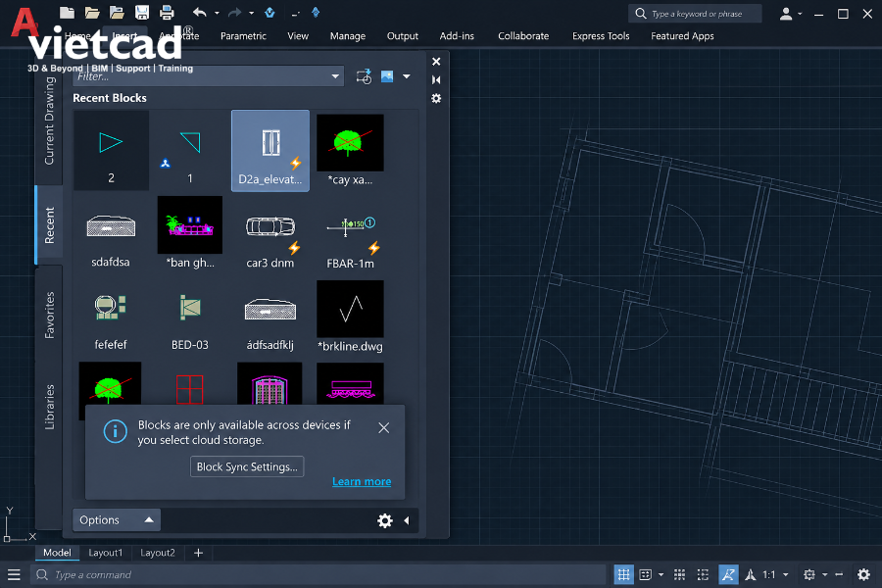
Task: Click the left arrow beside the options gear
Action: point(406,520)
